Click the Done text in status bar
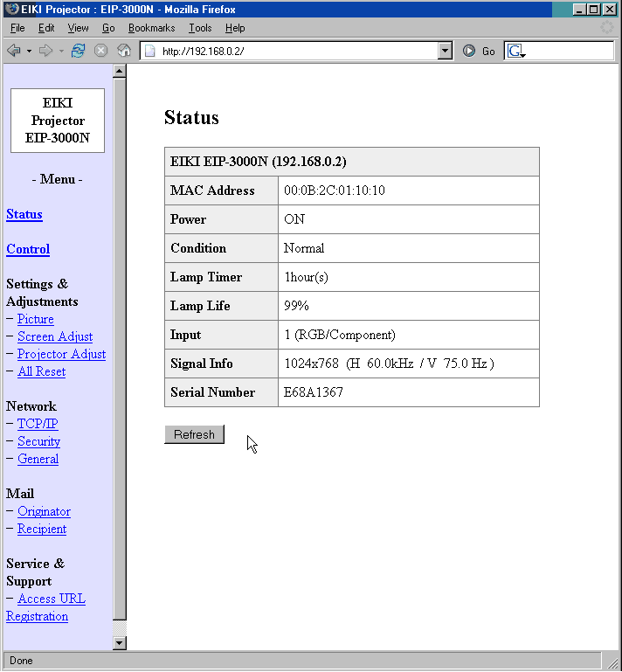622x672 pixels. tap(21, 661)
